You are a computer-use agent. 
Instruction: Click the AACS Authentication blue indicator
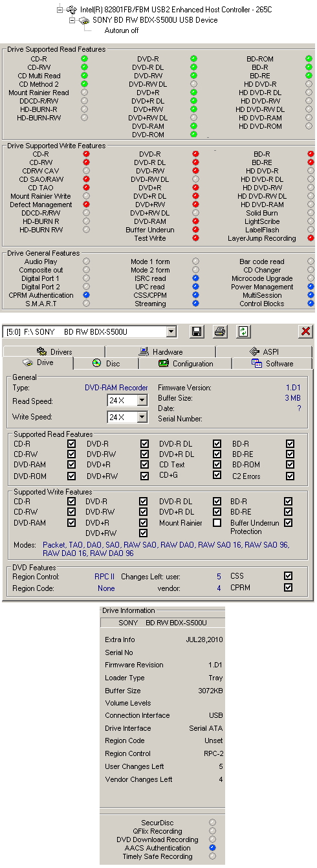click(x=212, y=848)
